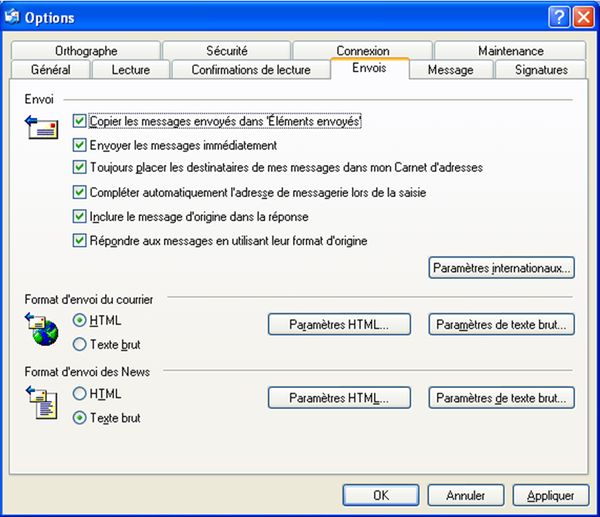
Task: Open the Connexion tab
Action: 363,50
